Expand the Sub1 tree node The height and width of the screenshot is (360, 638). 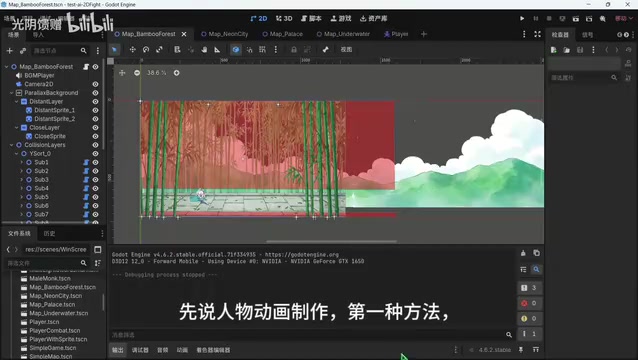point(22,162)
